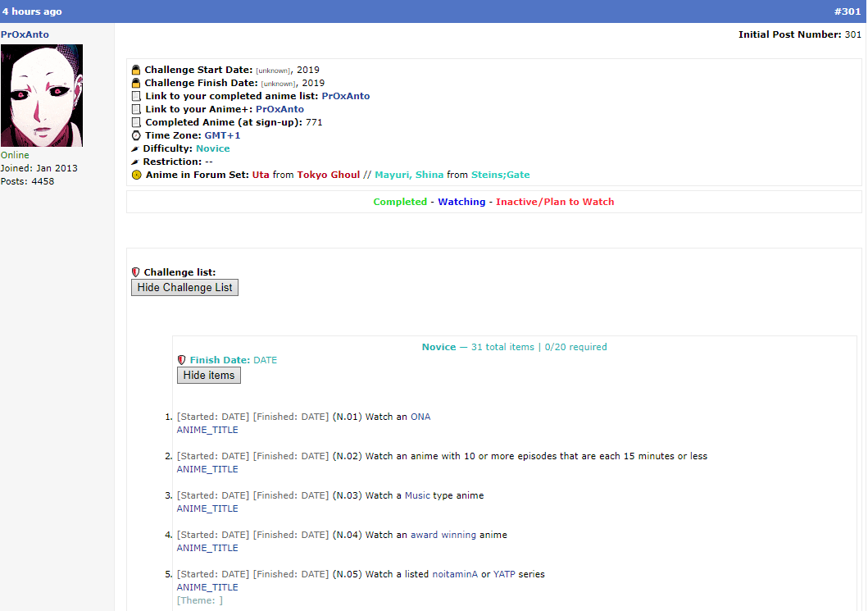Image resolution: width=868 pixels, height=611 pixels.
Task: Open noitaminA link in item N.05
Action: click(x=455, y=574)
